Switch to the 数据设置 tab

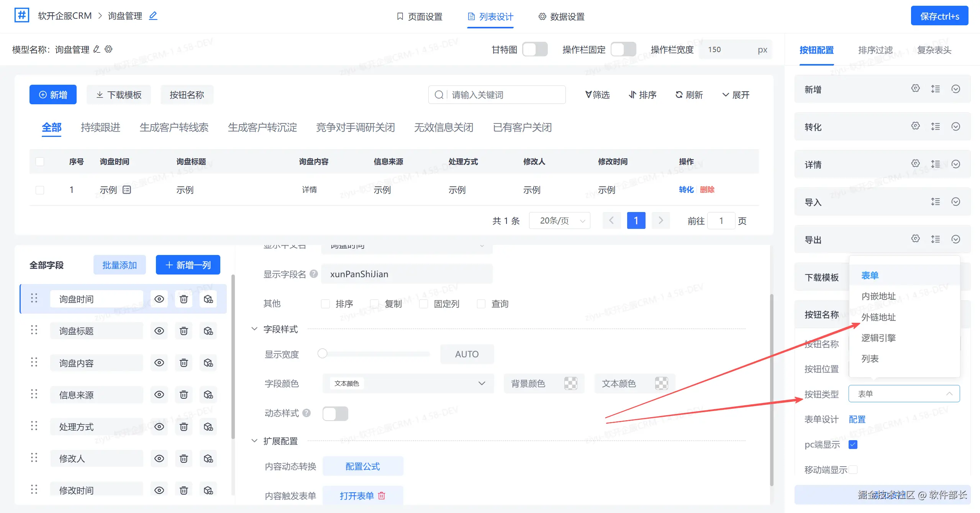pyautogui.click(x=561, y=16)
